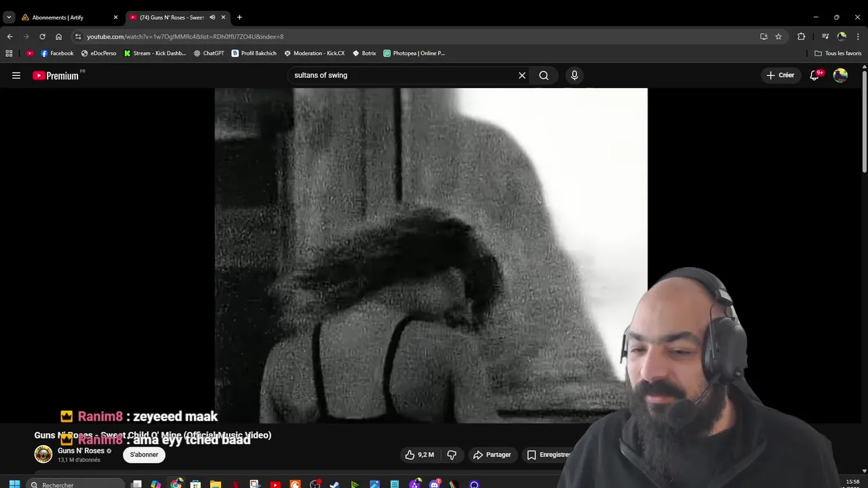Open the tab search dropdown arrow
The image size is (868, 488).
click(9, 18)
